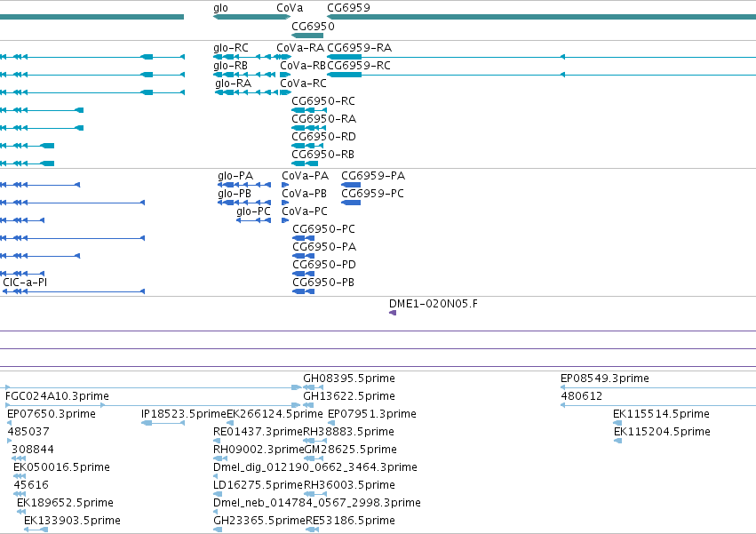
Task: Select EST label EK050016.5prime
Action: click(61, 467)
